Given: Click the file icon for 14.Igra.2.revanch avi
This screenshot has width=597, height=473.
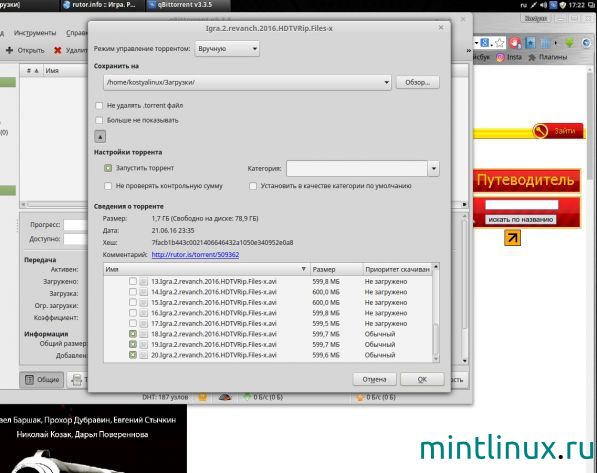Looking at the screenshot, I should point(144,292).
